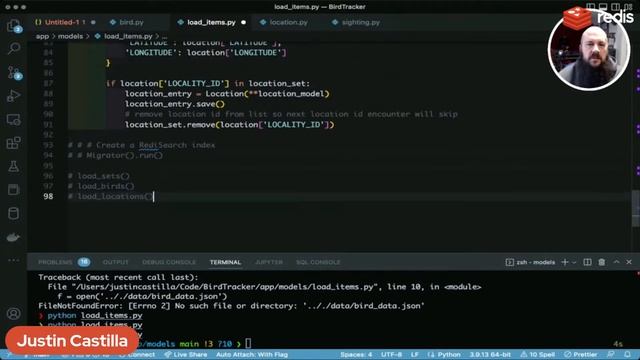This screenshot has width=640, height=360.
Task: Open the Jupyter panel tab
Action: coord(269,262)
